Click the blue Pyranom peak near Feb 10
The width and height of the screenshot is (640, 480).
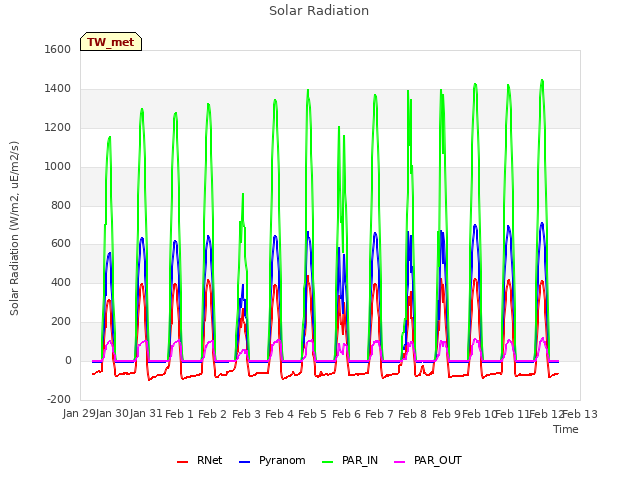click(x=475, y=226)
